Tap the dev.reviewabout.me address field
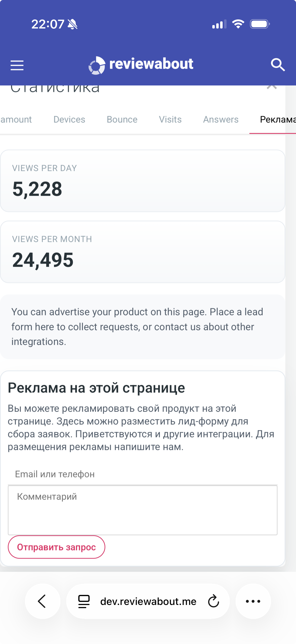Image resolution: width=296 pixels, height=644 pixels. (x=148, y=601)
